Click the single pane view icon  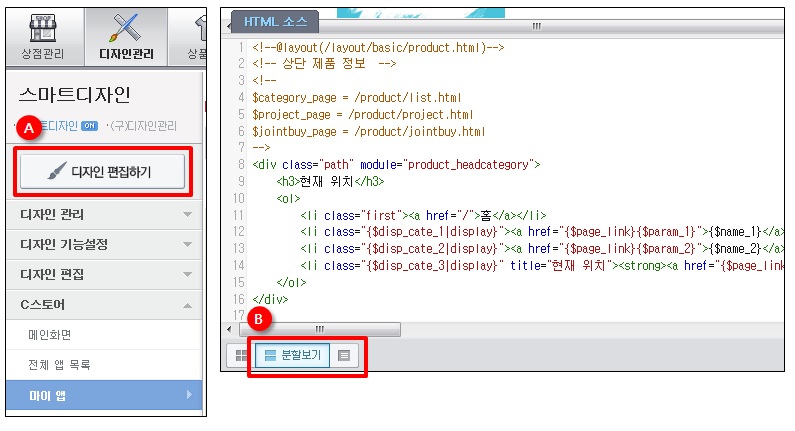tap(344, 355)
